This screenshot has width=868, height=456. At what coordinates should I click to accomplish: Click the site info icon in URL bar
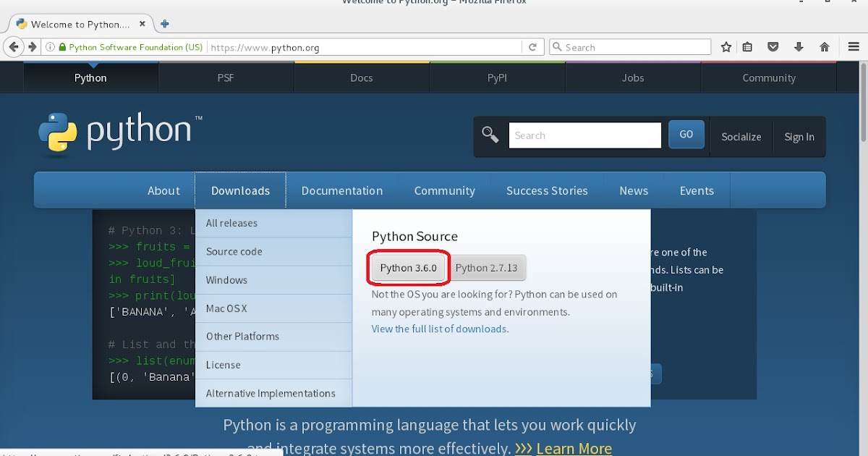point(51,47)
